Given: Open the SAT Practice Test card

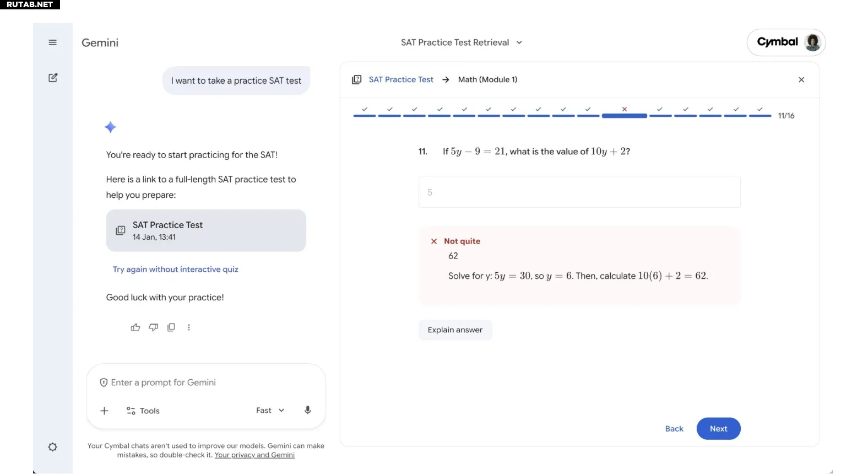Looking at the screenshot, I should 206,230.
